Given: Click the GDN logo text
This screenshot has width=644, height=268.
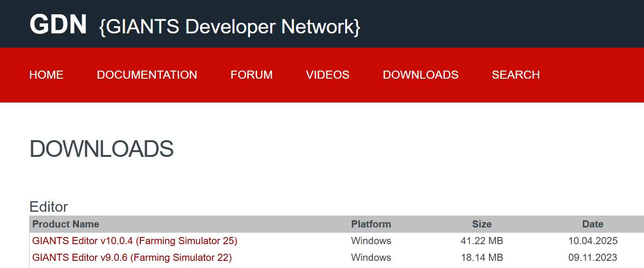Looking at the screenshot, I should [x=58, y=24].
